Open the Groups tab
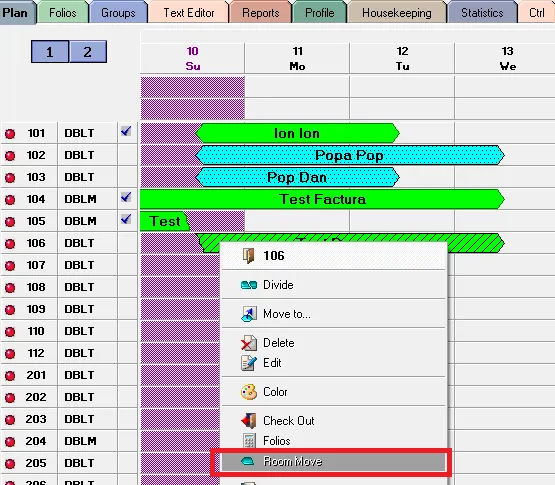555x485 pixels. tap(118, 13)
